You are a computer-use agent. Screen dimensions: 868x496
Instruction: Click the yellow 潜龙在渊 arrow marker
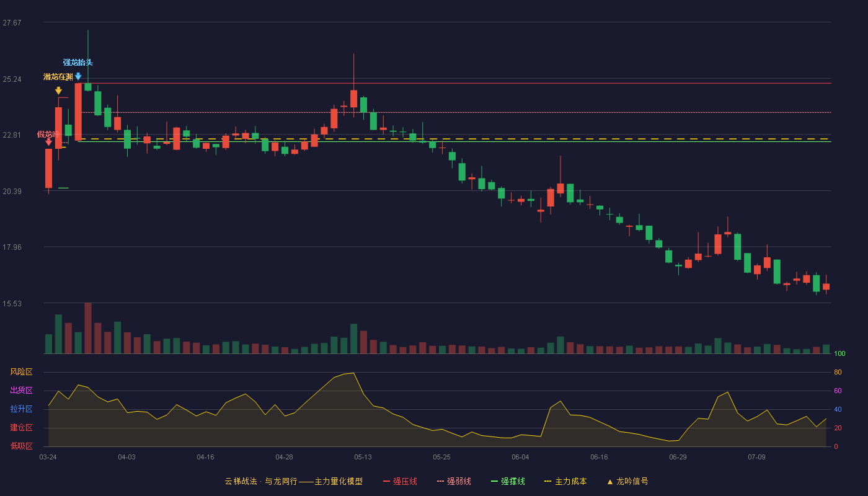58,91
